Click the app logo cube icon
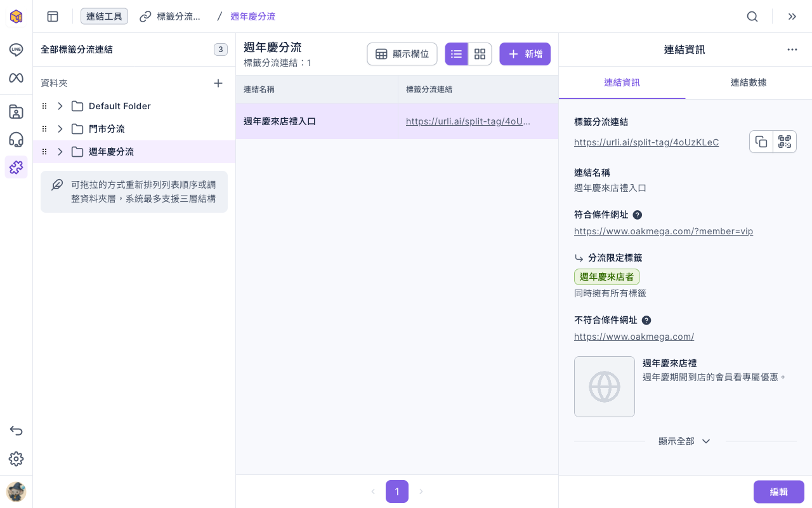Viewport: 812px width, 508px height. pyautogui.click(x=16, y=17)
